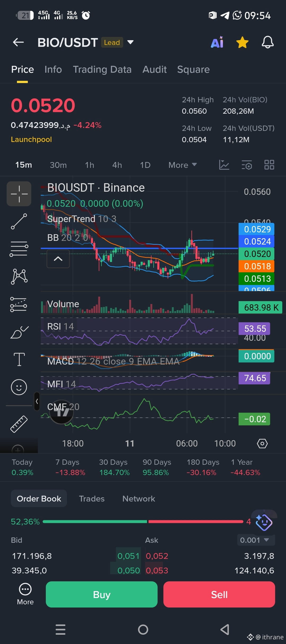The width and height of the screenshot is (286, 644).
Task: Click the ask price 0,052
Action: 157,556
